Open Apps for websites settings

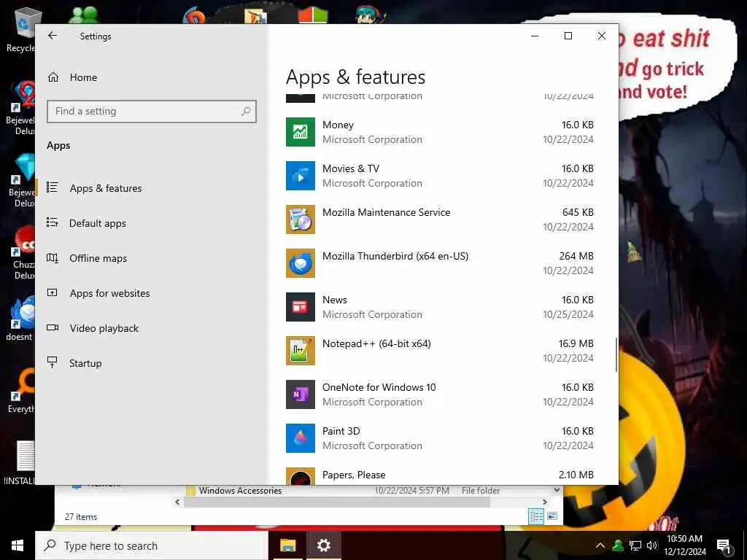(x=109, y=293)
